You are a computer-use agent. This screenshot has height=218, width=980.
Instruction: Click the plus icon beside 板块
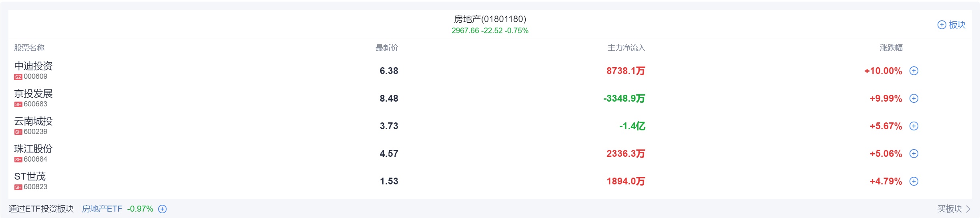pyautogui.click(x=942, y=25)
